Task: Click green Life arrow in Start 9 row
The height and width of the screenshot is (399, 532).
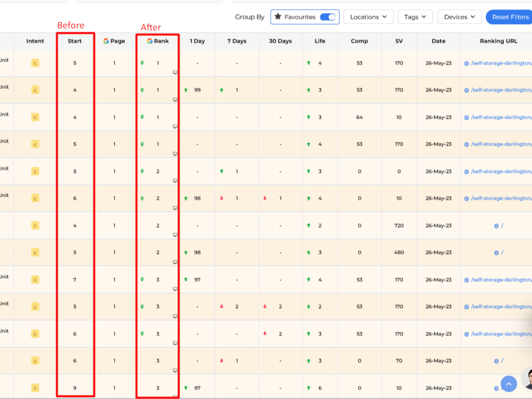Action: (x=309, y=388)
